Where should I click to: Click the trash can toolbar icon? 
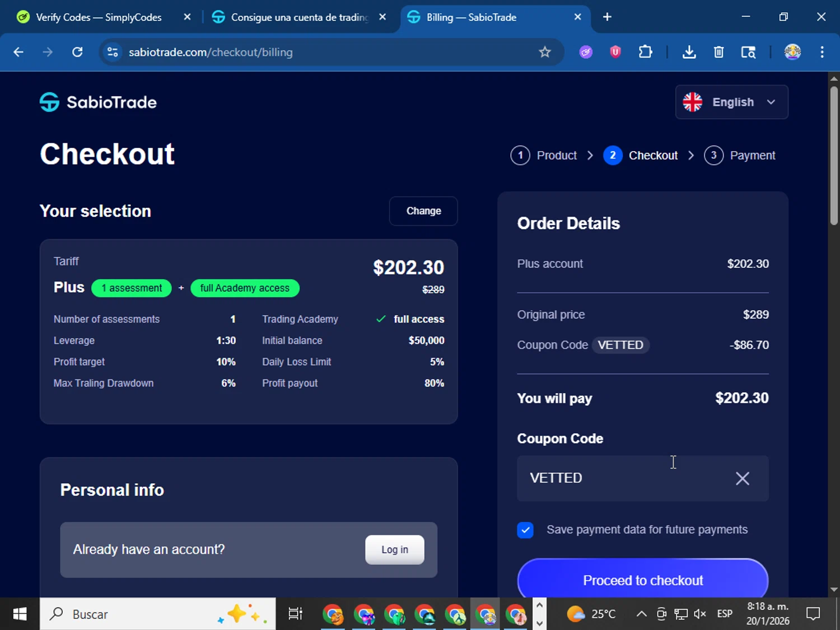tap(718, 52)
